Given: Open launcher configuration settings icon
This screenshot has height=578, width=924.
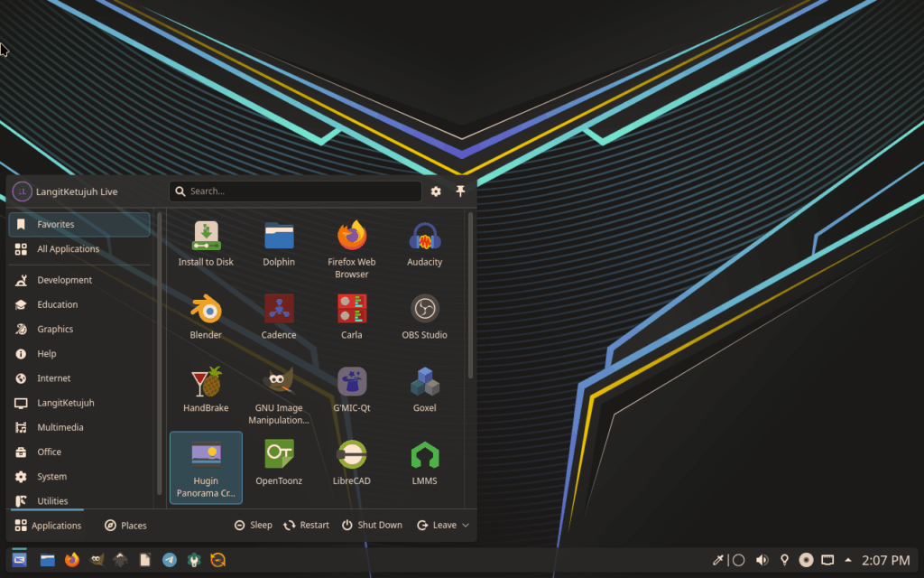Looking at the screenshot, I should 436,191.
